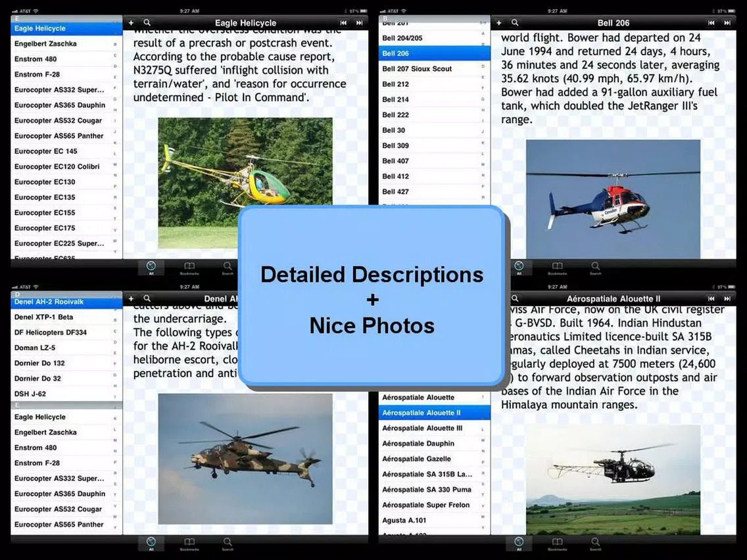Open Bookmarks tab under Bell 206 panel
Viewport: 747px width, 560px height.
(557, 268)
